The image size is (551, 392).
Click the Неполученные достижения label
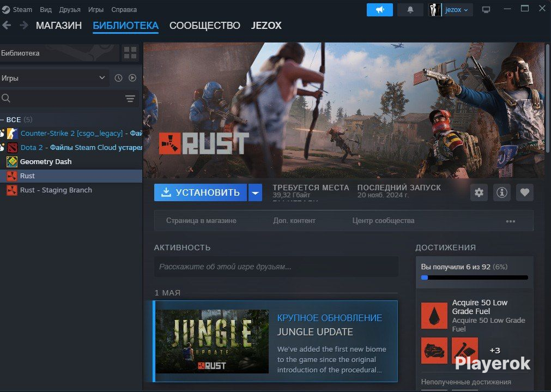coord(466,382)
